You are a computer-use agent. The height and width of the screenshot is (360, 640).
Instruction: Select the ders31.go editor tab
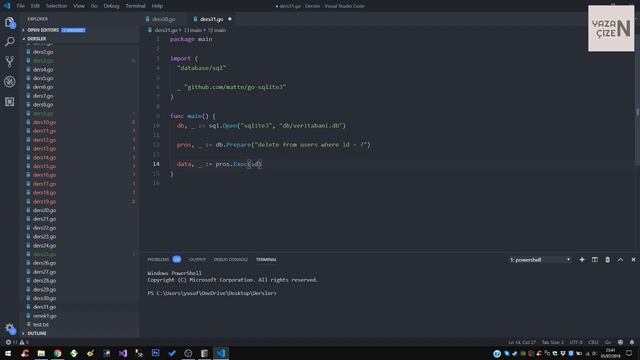pyautogui.click(x=211, y=19)
